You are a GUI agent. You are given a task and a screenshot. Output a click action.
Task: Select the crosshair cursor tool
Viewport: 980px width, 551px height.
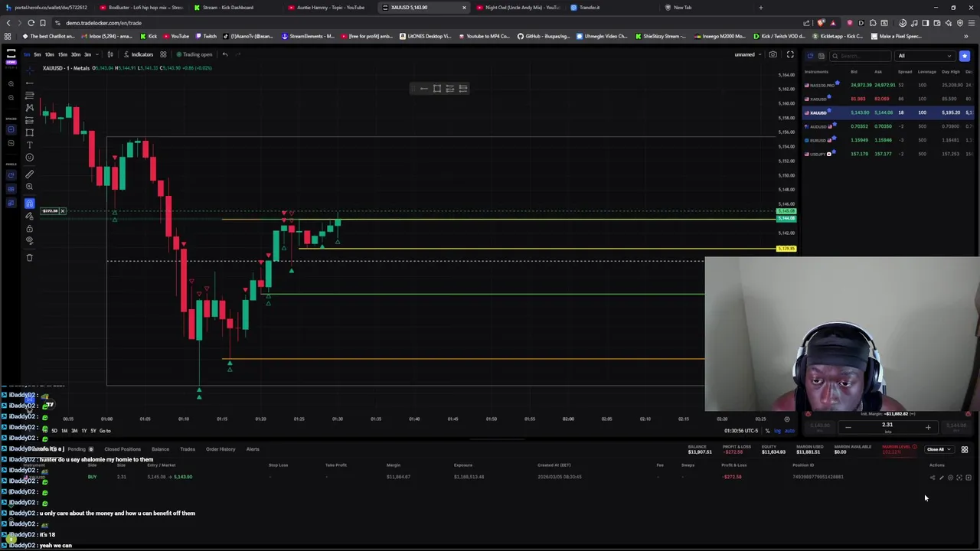coord(29,70)
